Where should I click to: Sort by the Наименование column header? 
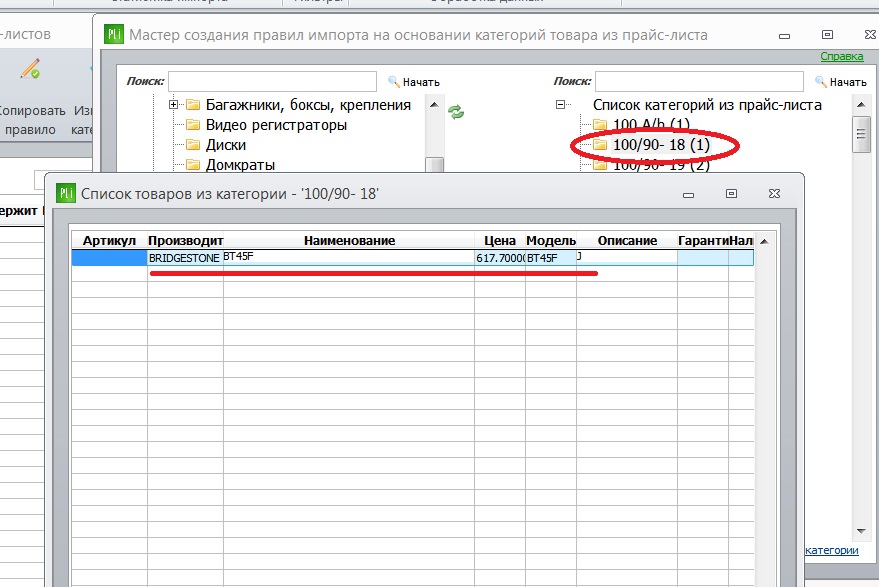tap(349, 241)
